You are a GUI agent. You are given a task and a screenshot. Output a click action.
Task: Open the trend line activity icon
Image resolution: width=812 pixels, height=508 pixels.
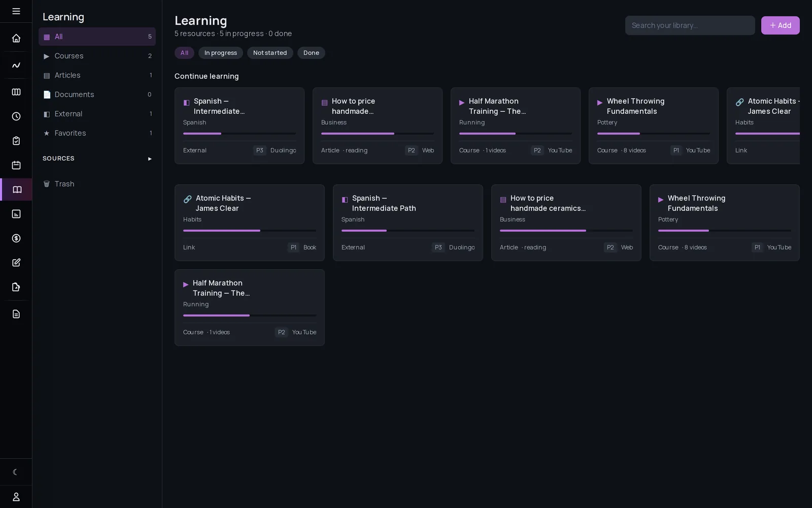pyautogui.click(x=16, y=65)
